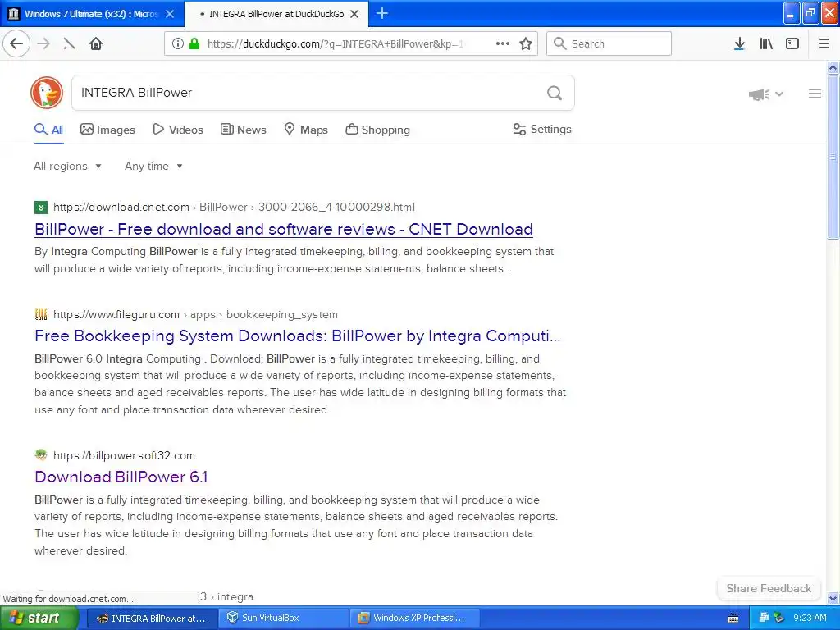Screen dimensions: 840x630
Task: Toggle the browser sidebar view
Action: [792, 43]
